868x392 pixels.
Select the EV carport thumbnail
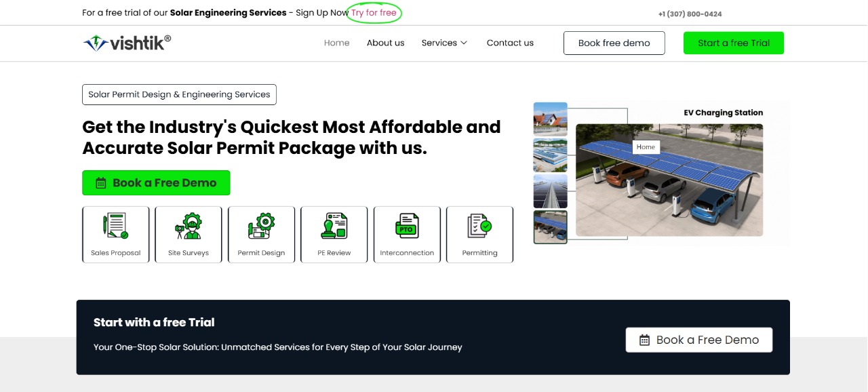coord(551,227)
